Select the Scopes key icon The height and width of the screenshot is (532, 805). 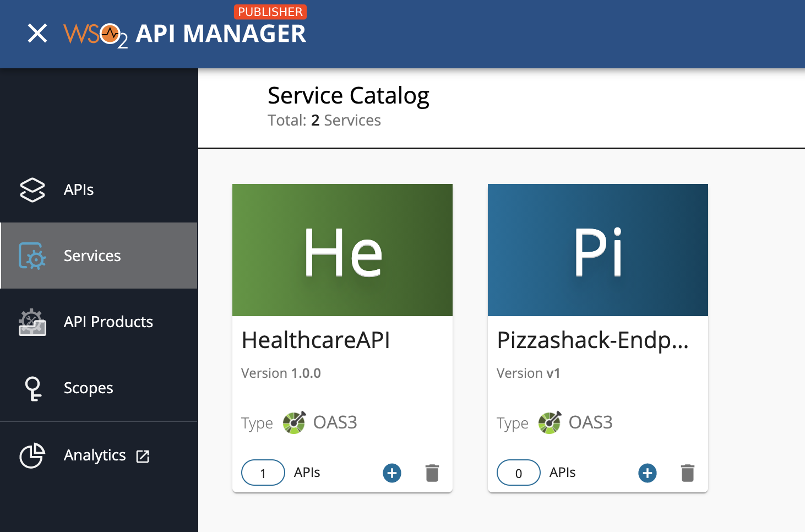32,388
